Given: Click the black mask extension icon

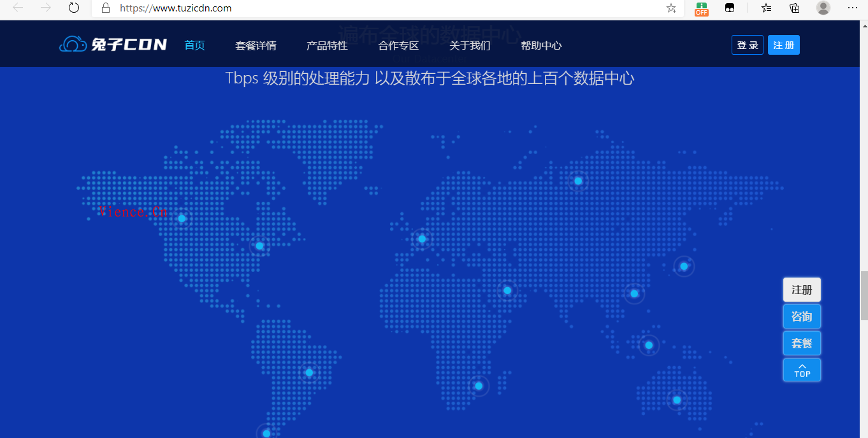Looking at the screenshot, I should (730, 8).
